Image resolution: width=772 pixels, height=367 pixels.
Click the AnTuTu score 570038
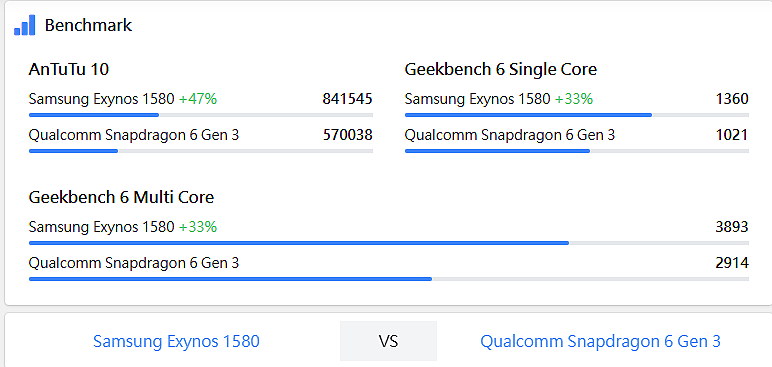point(348,135)
